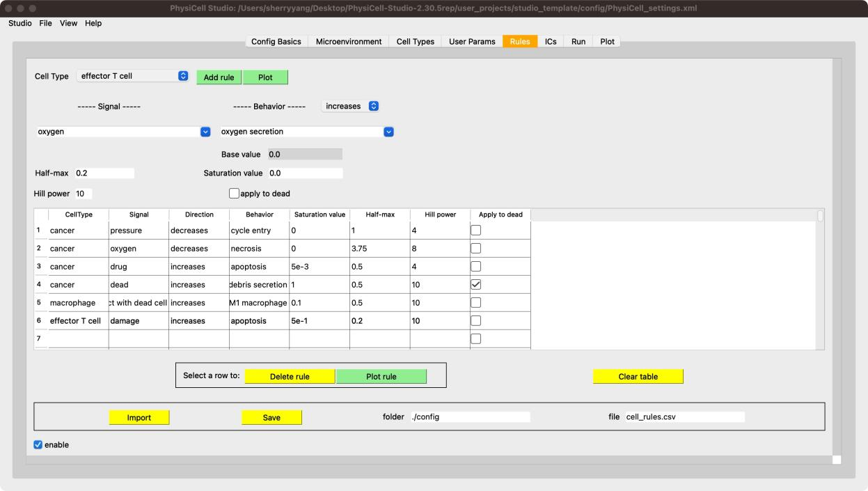Open the Studio menu
The height and width of the screenshot is (491, 868).
pos(19,23)
